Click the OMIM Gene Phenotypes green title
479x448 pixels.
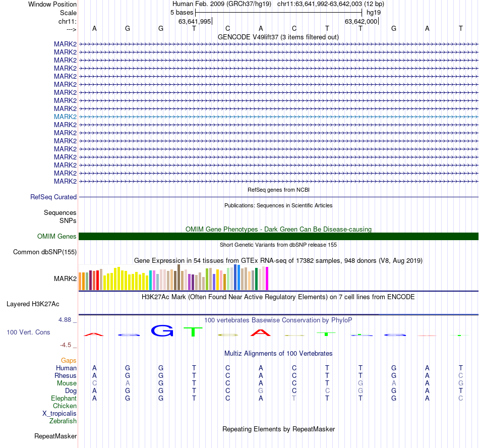pyautogui.click(x=278, y=229)
